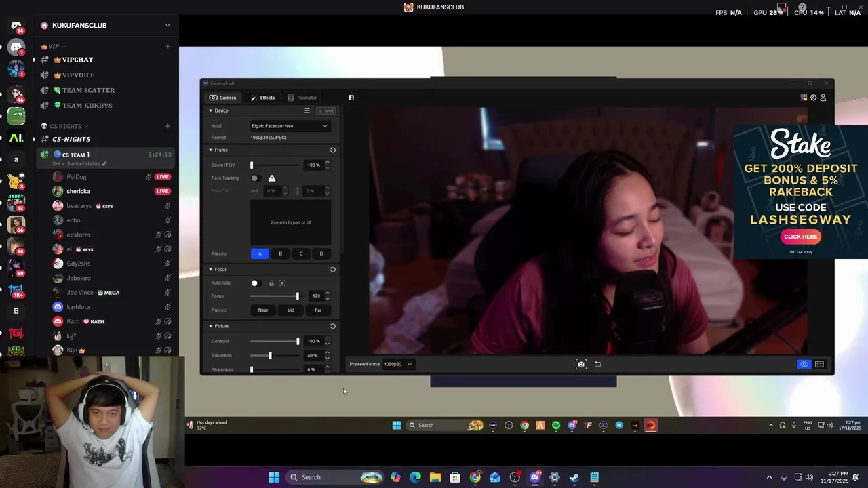This screenshot has height=488, width=868.
Task: Click the Face Tracking warning triangle
Action: click(x=272, y=178)
